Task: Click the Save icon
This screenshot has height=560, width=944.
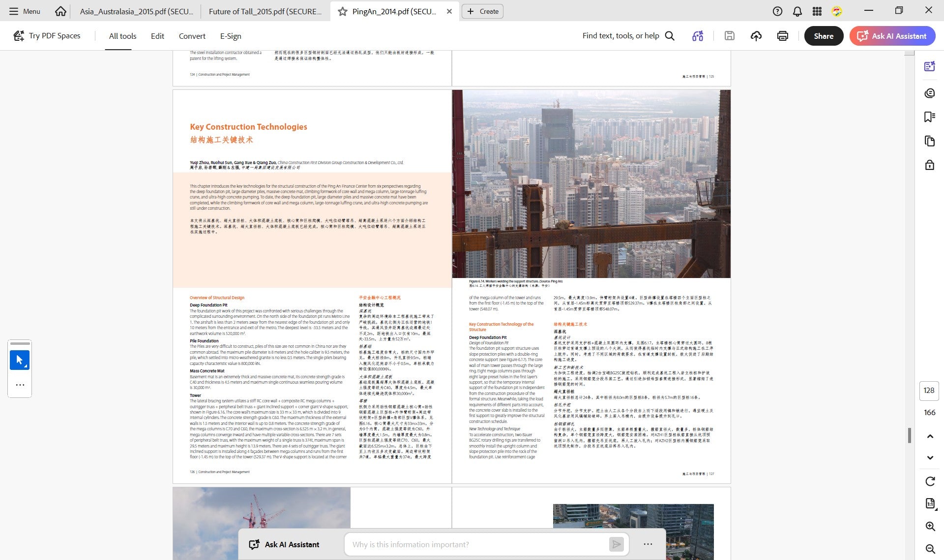Action: click(729, 36)
